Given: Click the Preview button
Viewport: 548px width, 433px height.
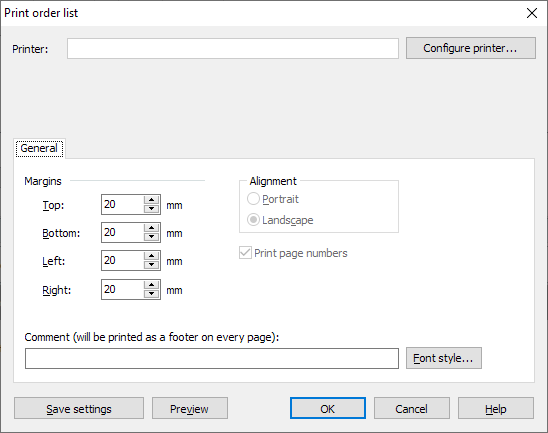Looking at the screenshot, I should point(189,408).
